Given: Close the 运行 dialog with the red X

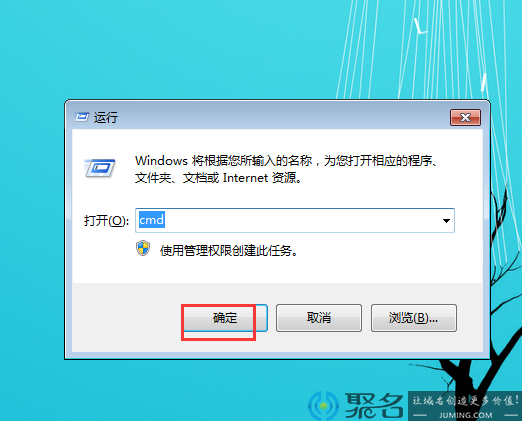Looking at the screenshot, I should tap(465, 117).
